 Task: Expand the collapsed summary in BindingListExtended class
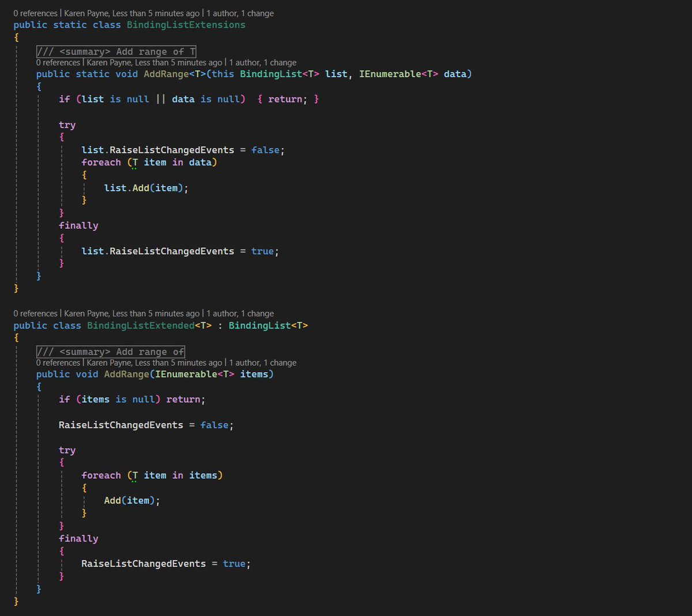click(111, 352)
